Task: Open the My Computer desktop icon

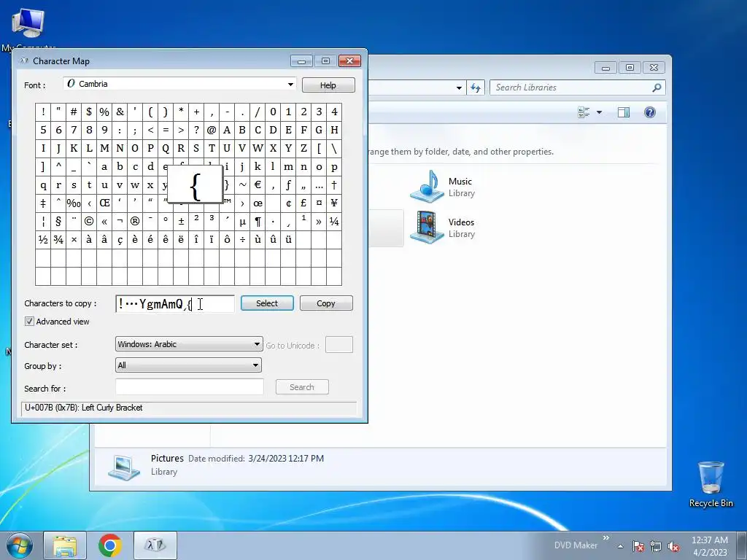Action: click(x=28, y=28)
